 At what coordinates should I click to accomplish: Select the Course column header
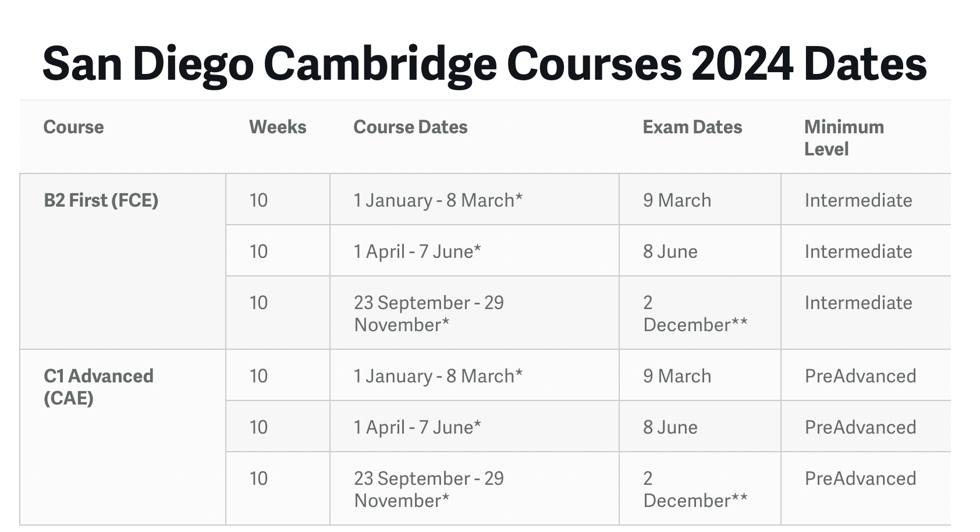click(x=73, y=127)
